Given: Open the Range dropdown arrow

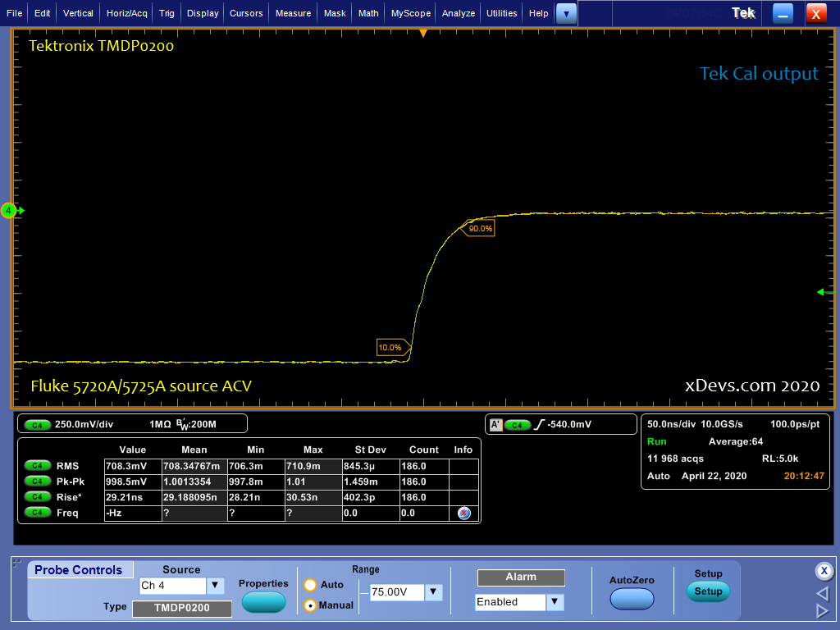Looking at the screenshot, I should pyautogui.click(x=433, y=592).
